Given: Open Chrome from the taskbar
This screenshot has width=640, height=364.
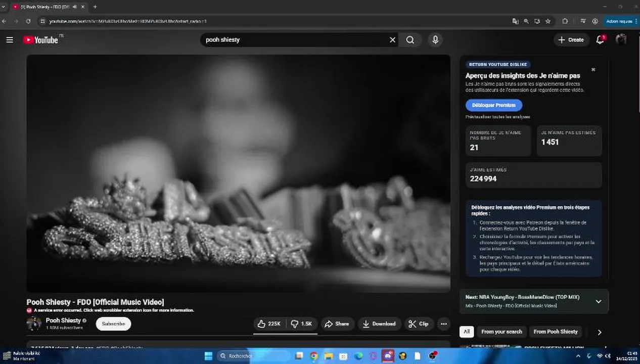Looking at the screenshot, I should pos(314,356).
